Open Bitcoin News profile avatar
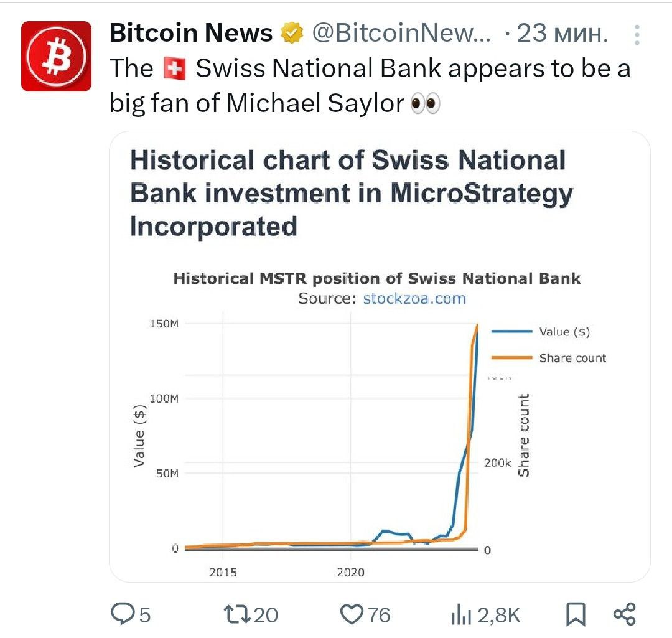Screen dimensions: 672x638 (56, 56)
